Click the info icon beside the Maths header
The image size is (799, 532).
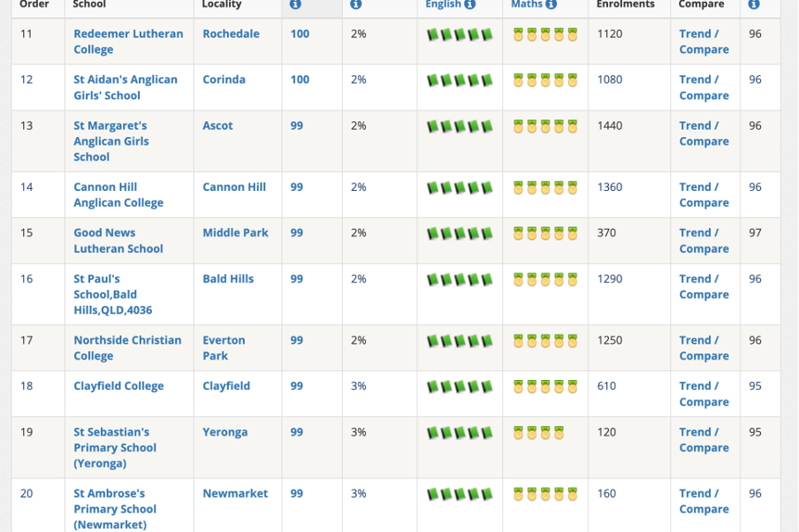tap(552, 4)
